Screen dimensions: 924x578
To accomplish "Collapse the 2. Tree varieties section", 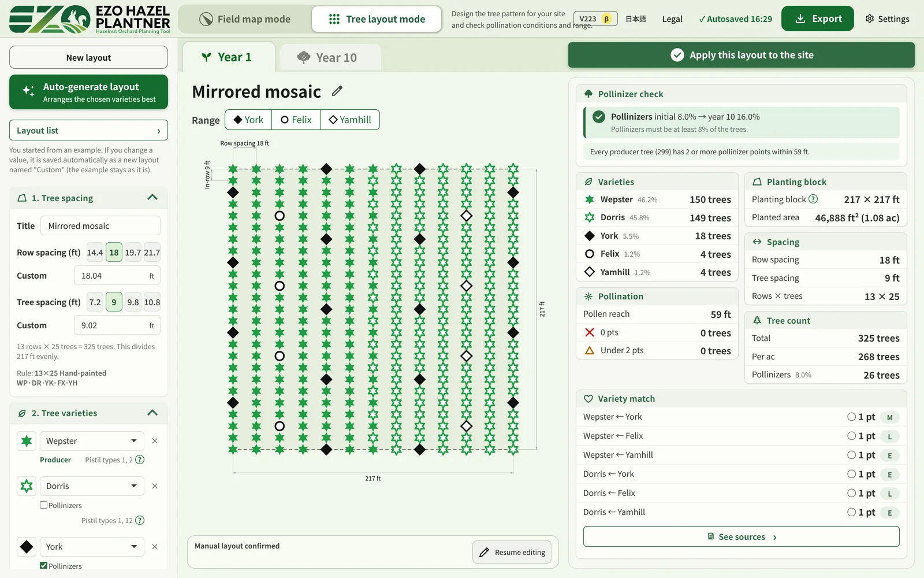I will 152,413.
